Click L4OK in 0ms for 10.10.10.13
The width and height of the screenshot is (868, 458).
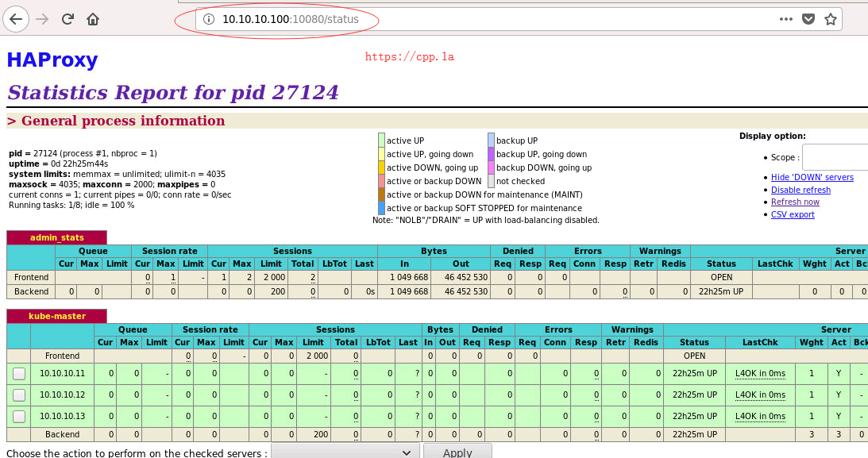coord(760,416)
